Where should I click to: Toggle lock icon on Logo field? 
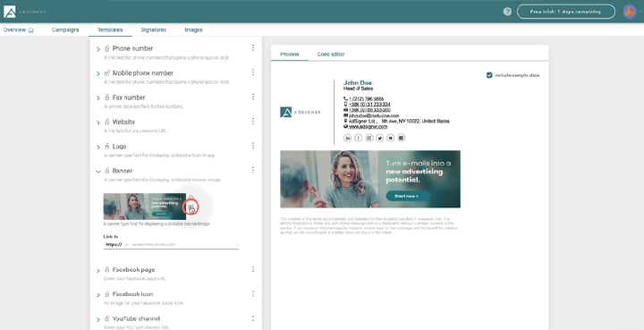(107, 146)
